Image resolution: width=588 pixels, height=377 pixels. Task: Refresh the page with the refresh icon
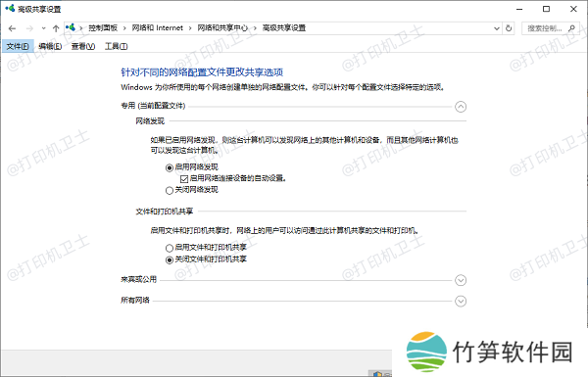tap(509, 28)
